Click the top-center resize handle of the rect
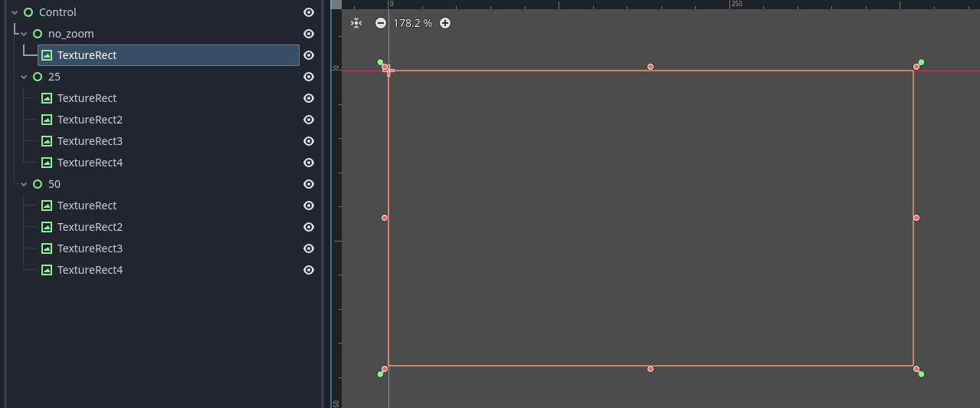This screenshot has width=980, height=408. tap(651, 67)
